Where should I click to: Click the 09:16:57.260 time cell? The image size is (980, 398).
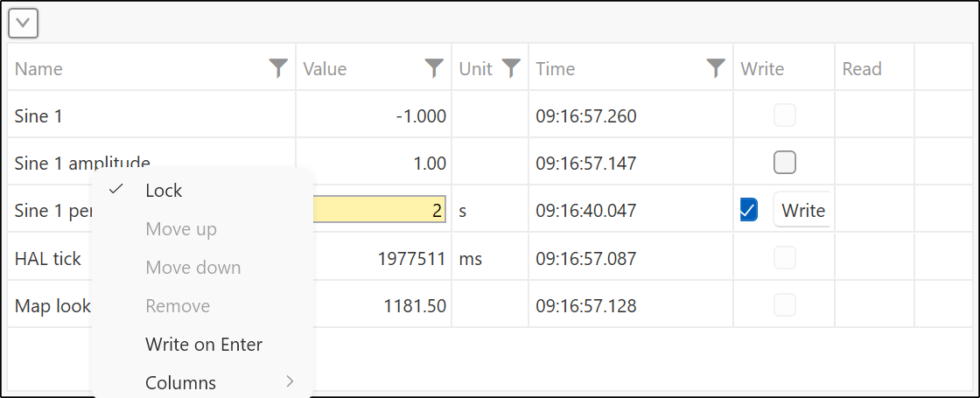(631, 115)
